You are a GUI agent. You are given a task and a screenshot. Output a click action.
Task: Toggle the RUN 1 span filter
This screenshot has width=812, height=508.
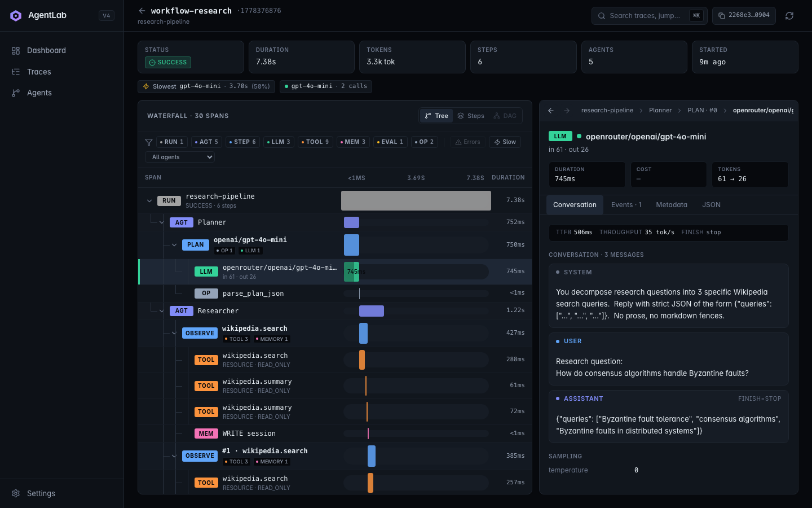coord(171,142)
